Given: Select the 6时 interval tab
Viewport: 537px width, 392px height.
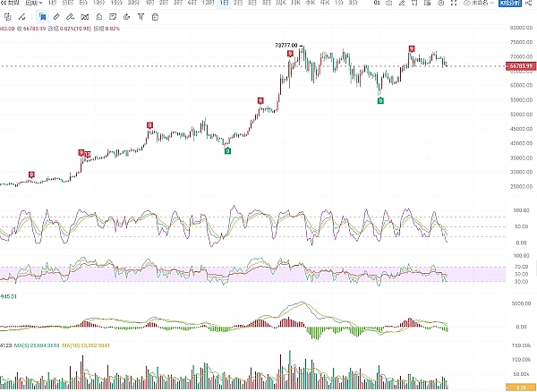Looking at the screenshot, I should click(192, 3).
